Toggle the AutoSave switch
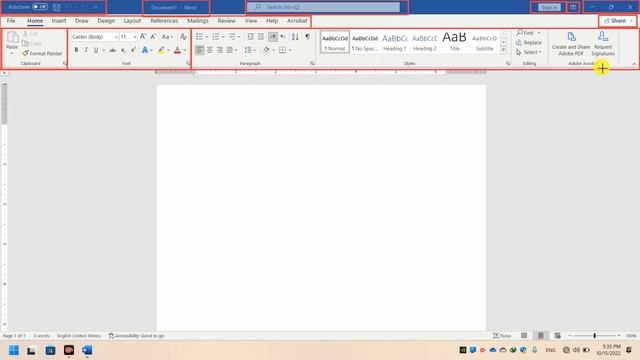Screen dimensions: 640x360 point(40,7)
